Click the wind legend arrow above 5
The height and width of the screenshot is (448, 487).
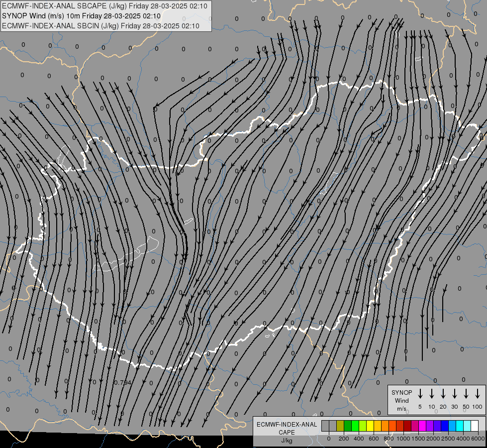point(420,394)
